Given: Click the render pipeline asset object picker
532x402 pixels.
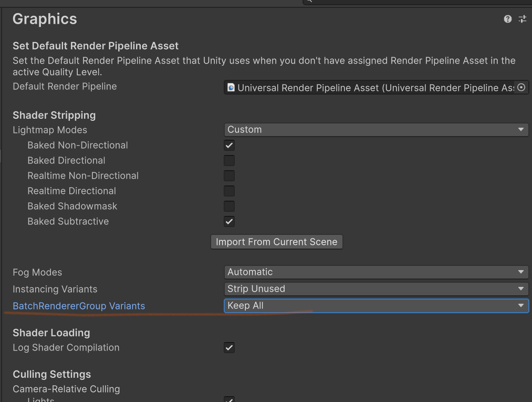Looking at the screenshot, I should pos(521,88).
